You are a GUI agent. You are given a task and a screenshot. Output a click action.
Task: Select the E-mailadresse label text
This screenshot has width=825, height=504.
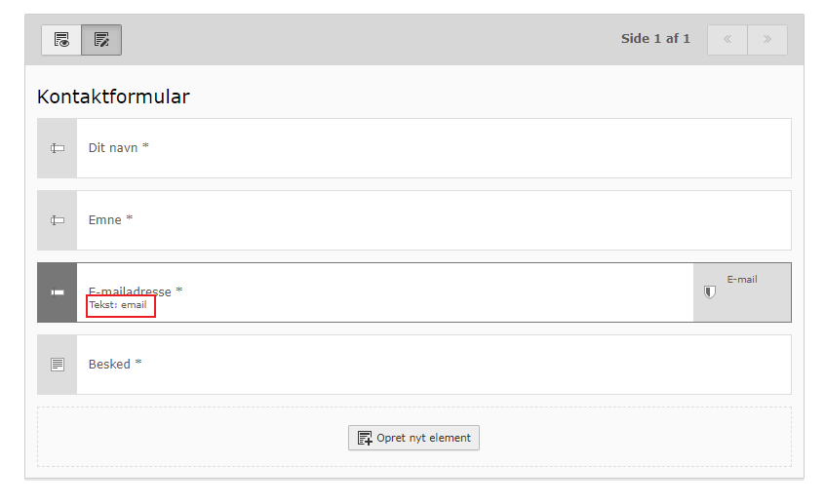136,291
